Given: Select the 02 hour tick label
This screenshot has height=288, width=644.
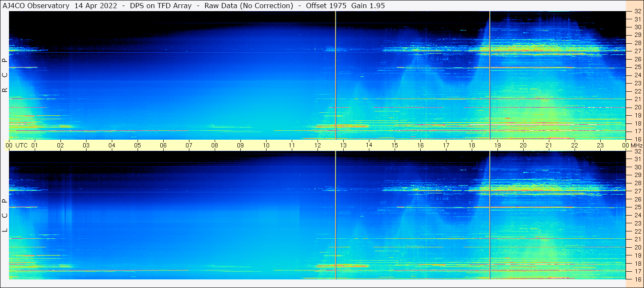Looking at the screenshot, I should pyautogui.click(x=60, y=145).
